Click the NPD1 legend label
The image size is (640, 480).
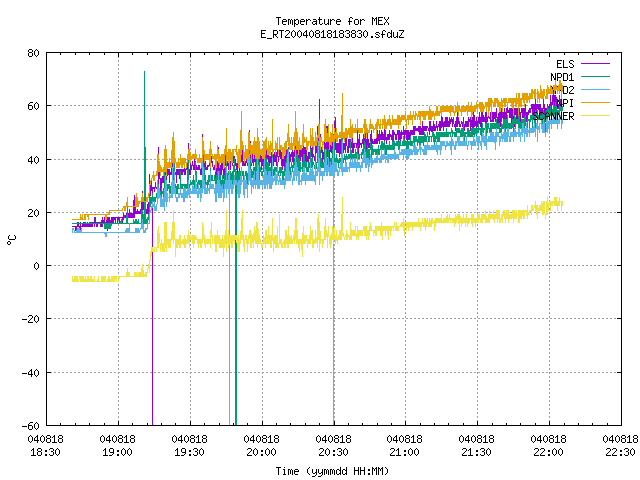562,77
